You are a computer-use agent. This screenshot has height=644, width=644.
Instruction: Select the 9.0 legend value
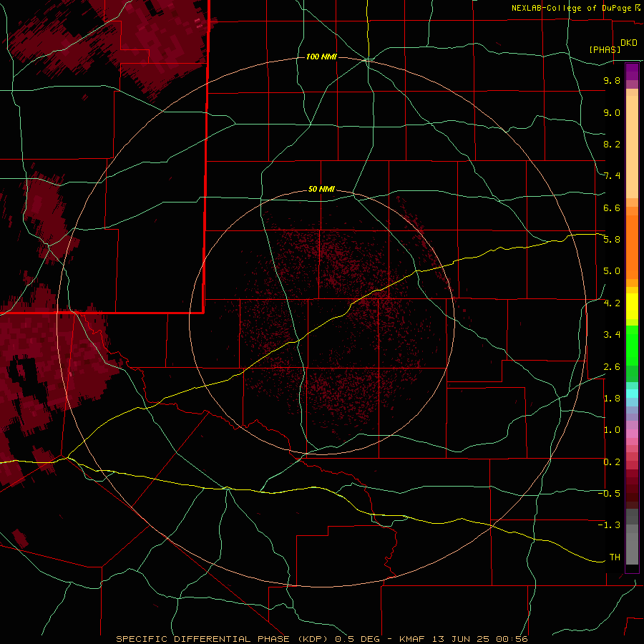tap(612, 112)
